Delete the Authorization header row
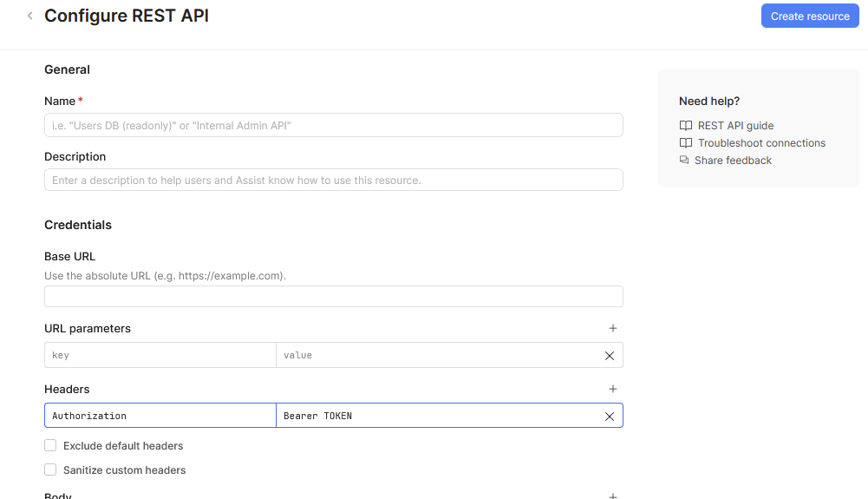This screenshot has width=868, height=499. 609,417
